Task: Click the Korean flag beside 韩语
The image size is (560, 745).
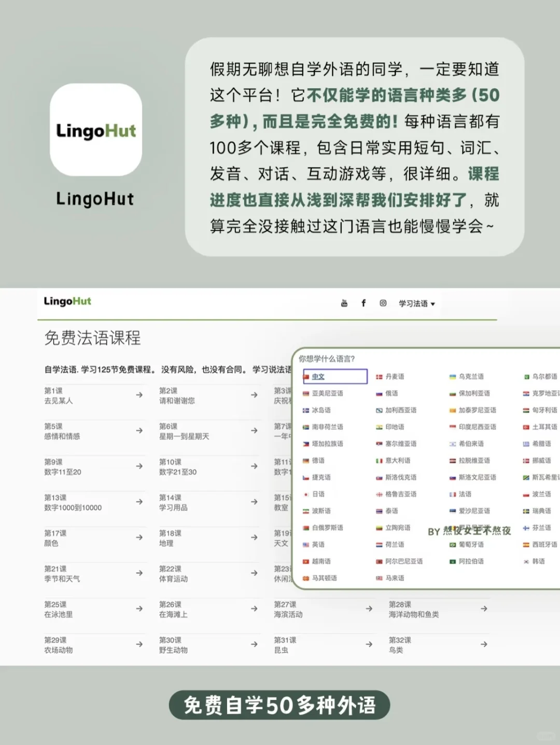Action: [526, 561]
